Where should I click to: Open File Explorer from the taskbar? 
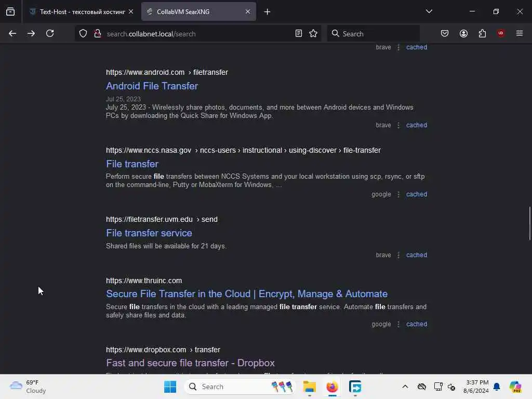310,387
